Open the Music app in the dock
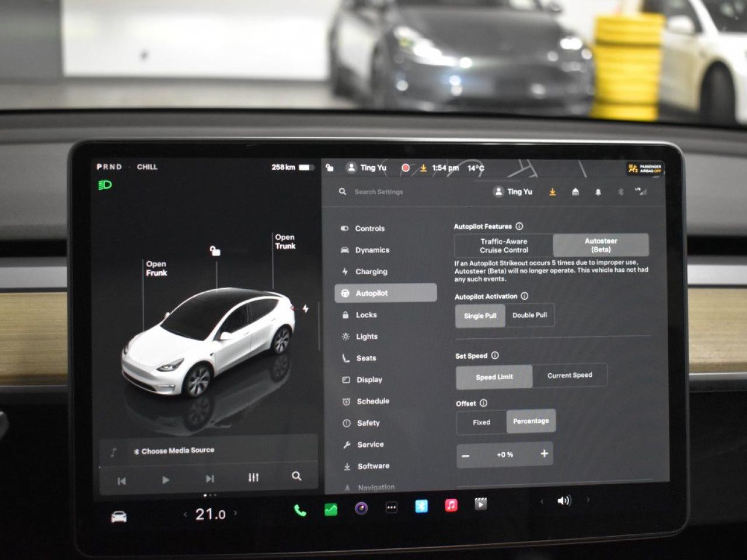 coord(451,505)
